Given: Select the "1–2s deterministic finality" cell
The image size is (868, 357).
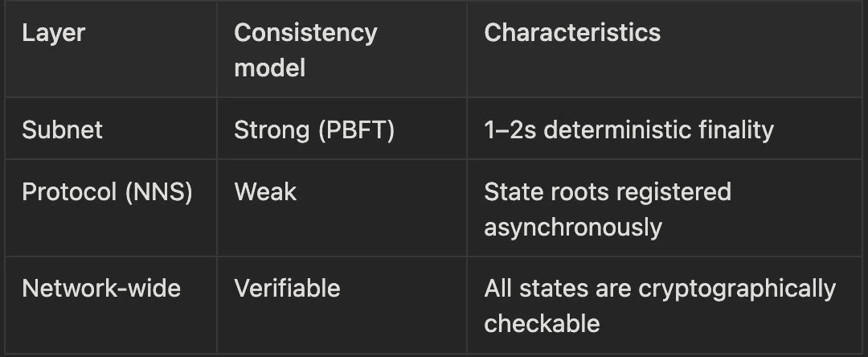Looking at the screenshot, I should pyautogui.click(x=628, y=130).
